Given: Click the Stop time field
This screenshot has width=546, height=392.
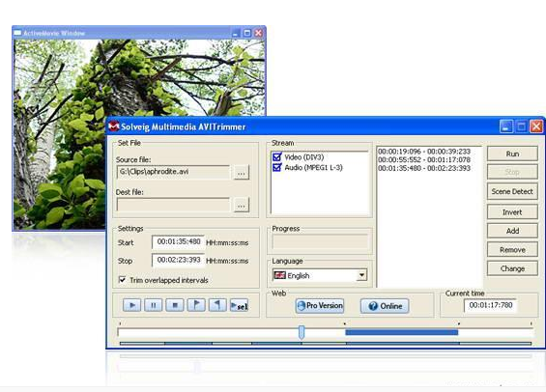Looking at the screenshot, I should 178,260.
